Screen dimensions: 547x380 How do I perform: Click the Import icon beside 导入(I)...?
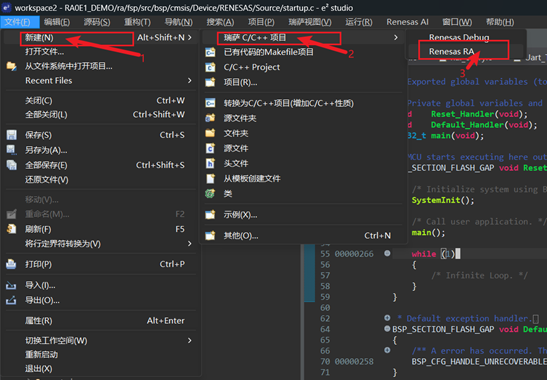point(11,285)
